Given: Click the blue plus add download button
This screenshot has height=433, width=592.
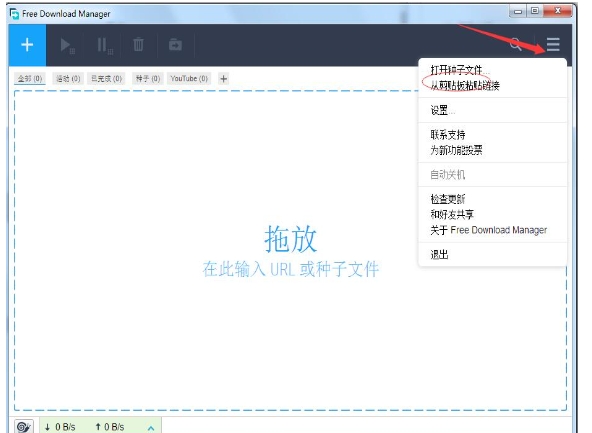Looking at the screenshot, I should [x=27, y=45].
